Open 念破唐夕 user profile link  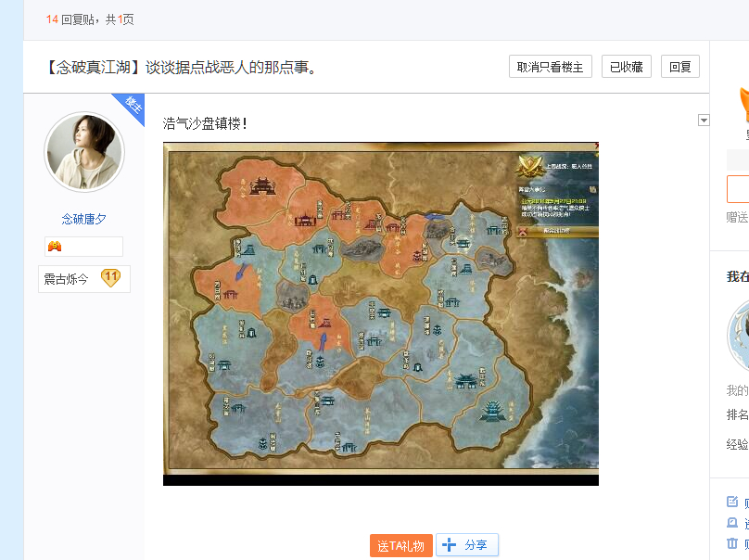tap(84, 219)
